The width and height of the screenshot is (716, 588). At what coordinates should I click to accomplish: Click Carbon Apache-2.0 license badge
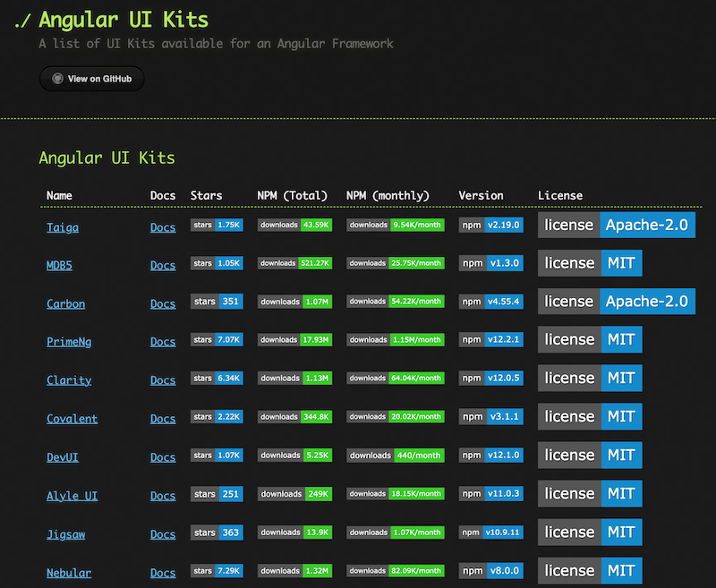tap(617, 302)
